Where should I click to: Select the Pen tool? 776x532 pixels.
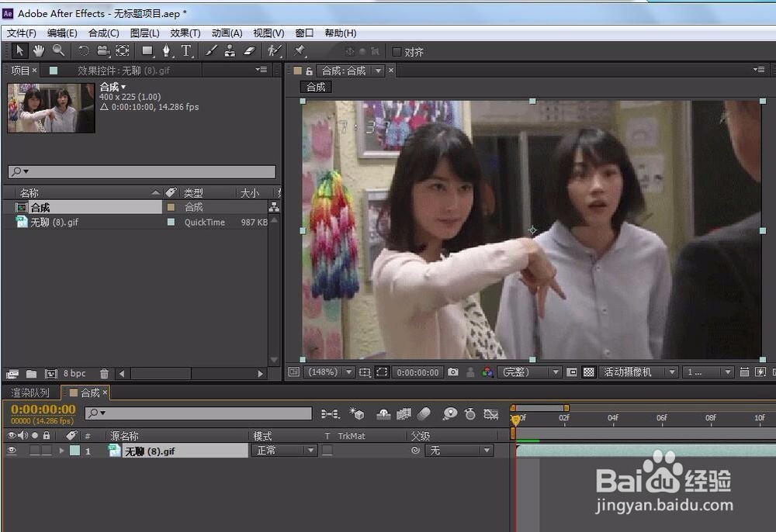(167, 51)
